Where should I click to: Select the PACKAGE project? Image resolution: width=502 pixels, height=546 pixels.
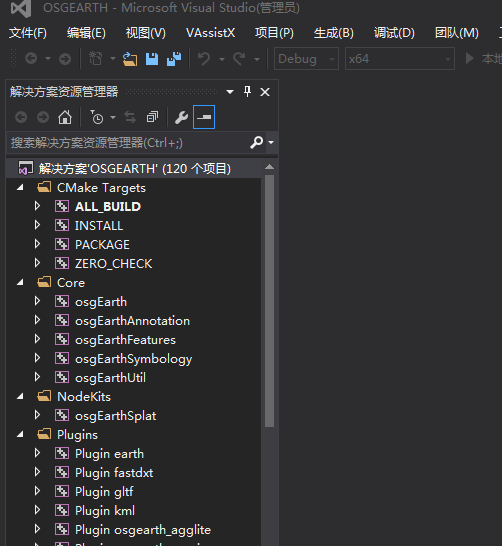click(102, 245)
